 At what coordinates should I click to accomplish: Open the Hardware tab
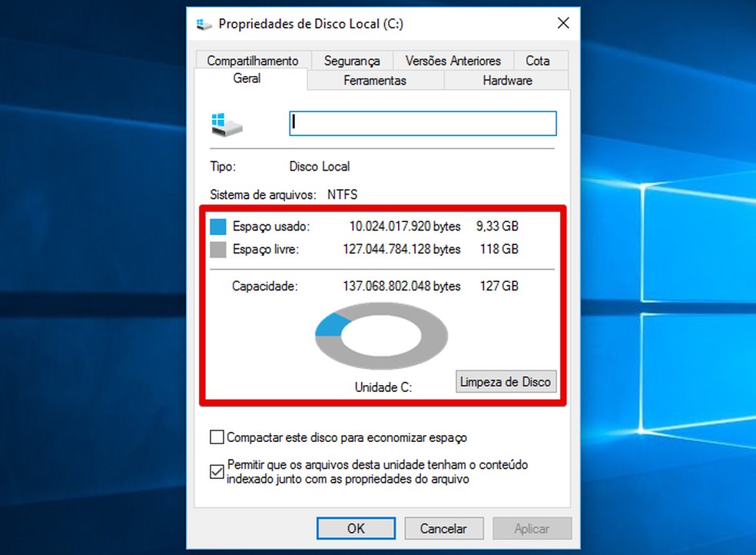507,80
